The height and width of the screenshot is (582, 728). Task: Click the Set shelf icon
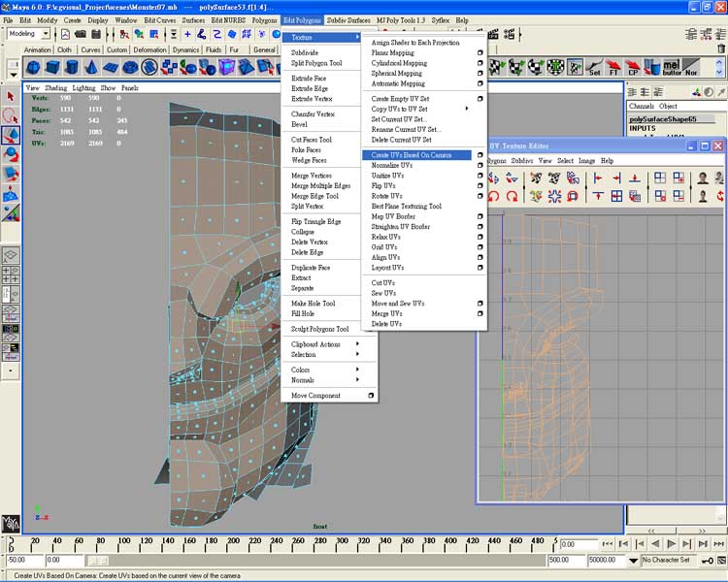click(x=594, y=67)
